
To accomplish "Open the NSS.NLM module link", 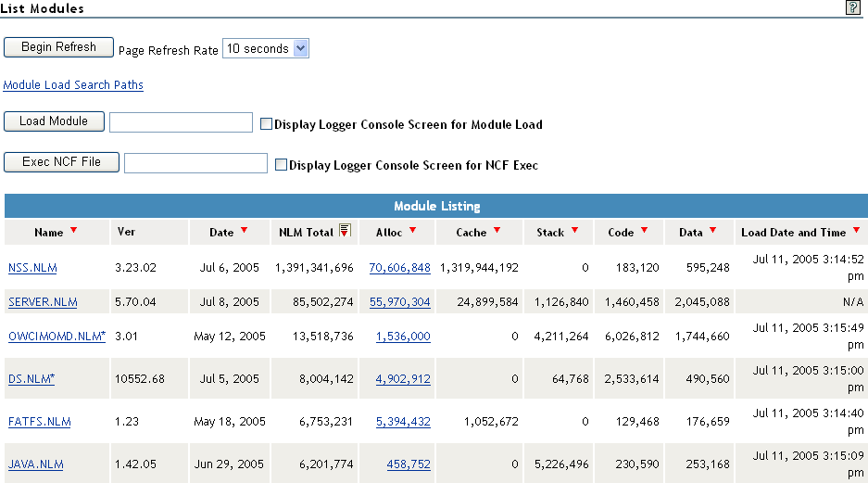I will point(32,268).
